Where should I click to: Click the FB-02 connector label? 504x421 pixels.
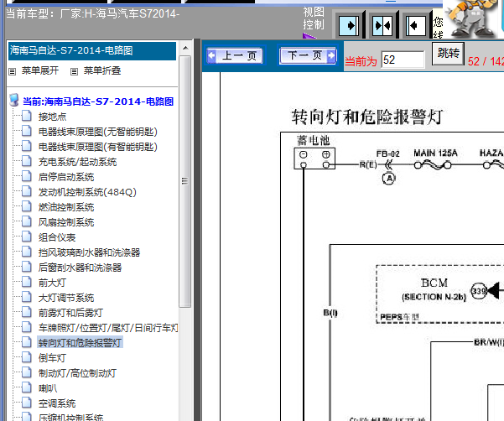point(388,153)
